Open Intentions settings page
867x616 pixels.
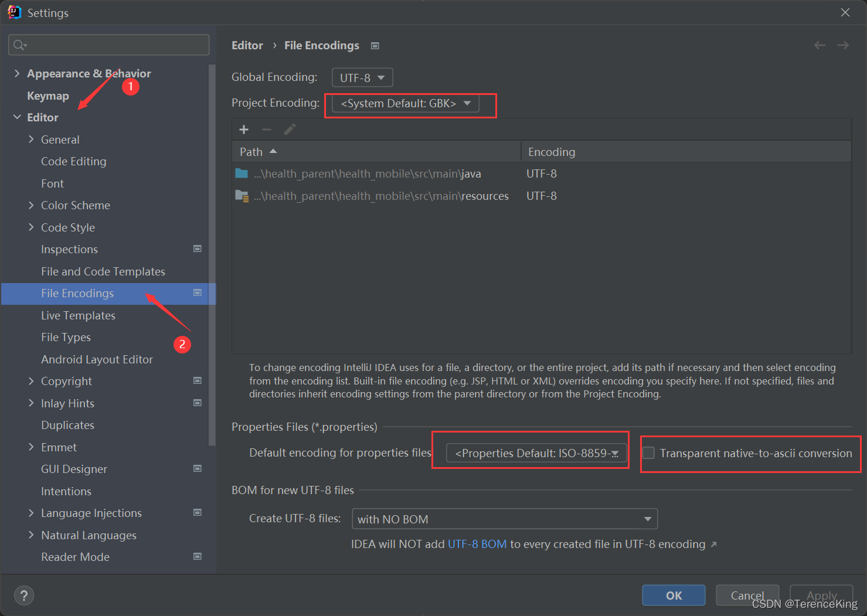pyautogui.click(x=66, y=491)
